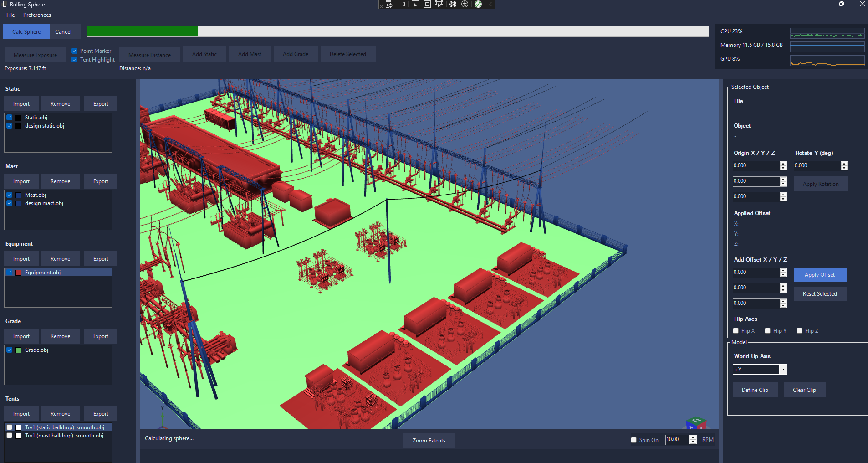Disable the Tent Highlight checkbox
The image size is (868, 463).
click(x=75, y=60)
